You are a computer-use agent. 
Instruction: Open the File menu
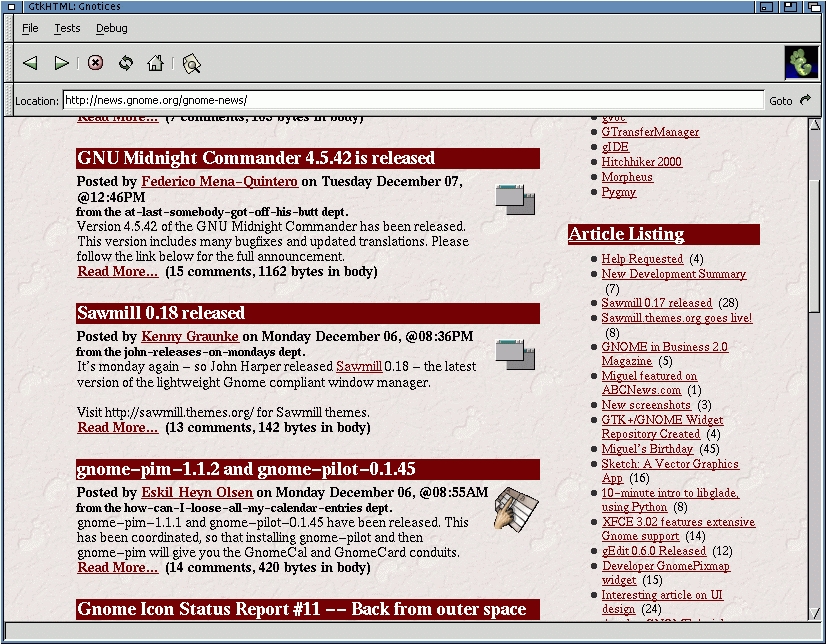(29, 28)
